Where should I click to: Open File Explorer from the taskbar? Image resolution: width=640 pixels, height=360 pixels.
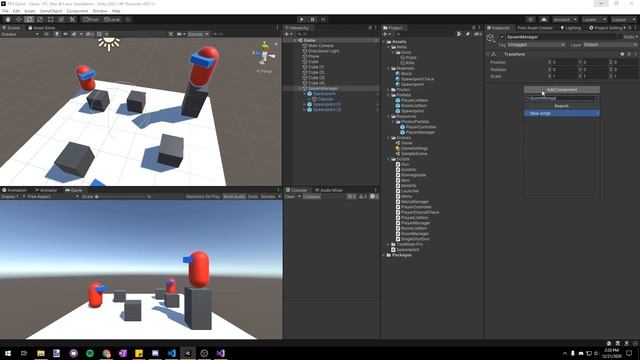tap(40, 353)
